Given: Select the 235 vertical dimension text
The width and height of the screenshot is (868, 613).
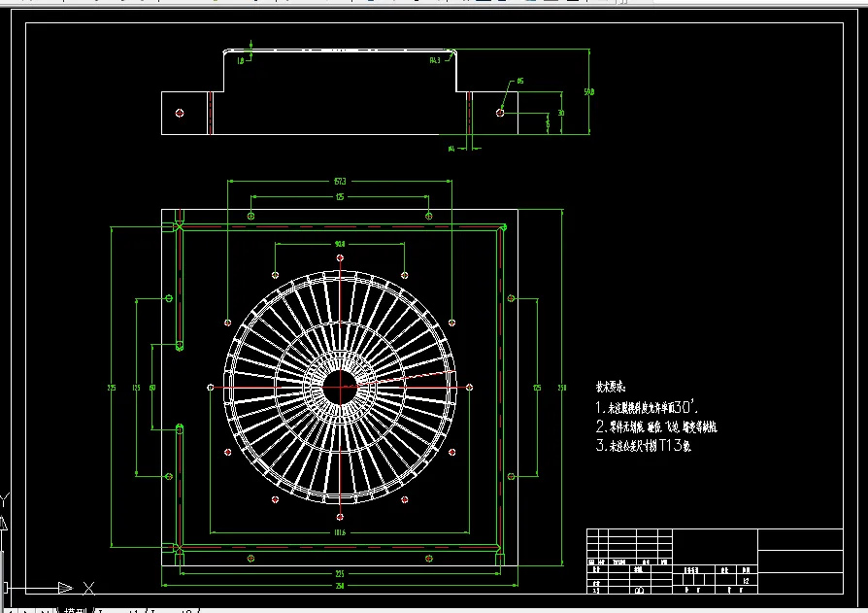Looking at the screenshot, I should [112, 388].
